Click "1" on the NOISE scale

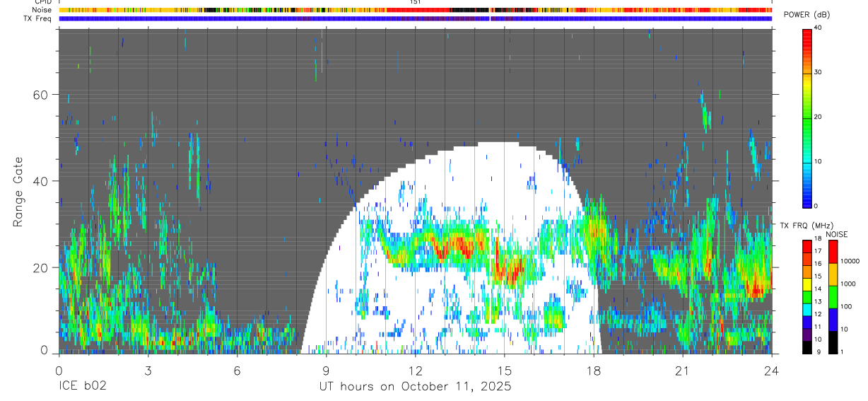[842, 351]
